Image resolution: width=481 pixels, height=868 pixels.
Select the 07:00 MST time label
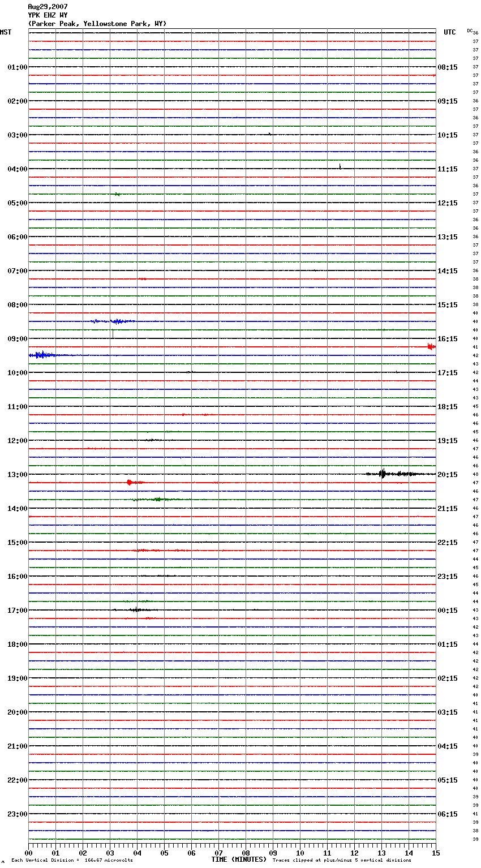(17, 271)
